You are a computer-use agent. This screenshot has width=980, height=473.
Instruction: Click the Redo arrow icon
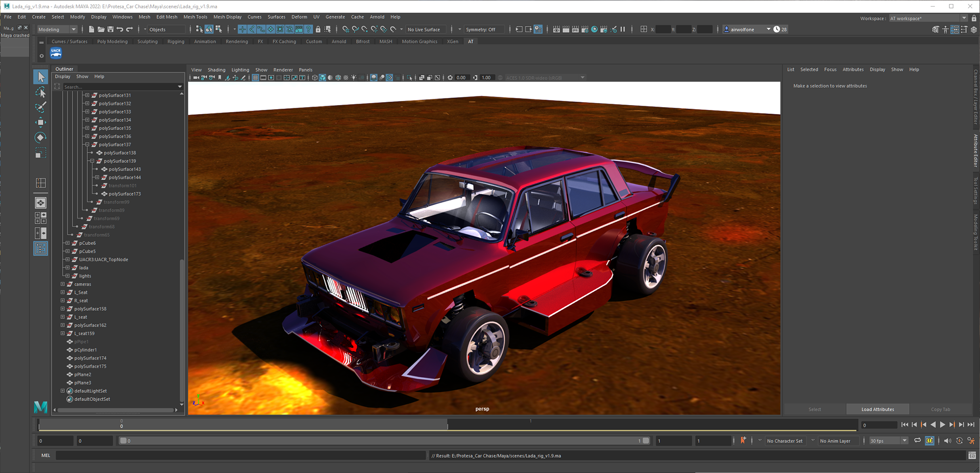pos(129,30)
